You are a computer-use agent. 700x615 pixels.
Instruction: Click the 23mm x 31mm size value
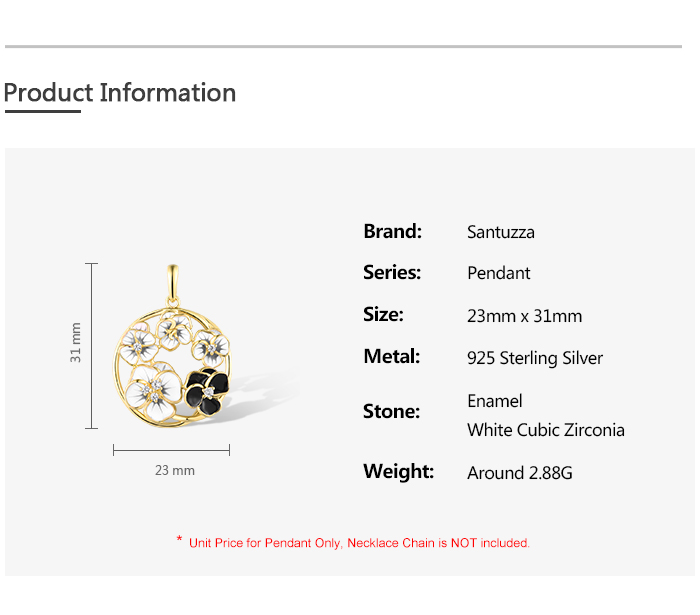click(x=525, y=316)
